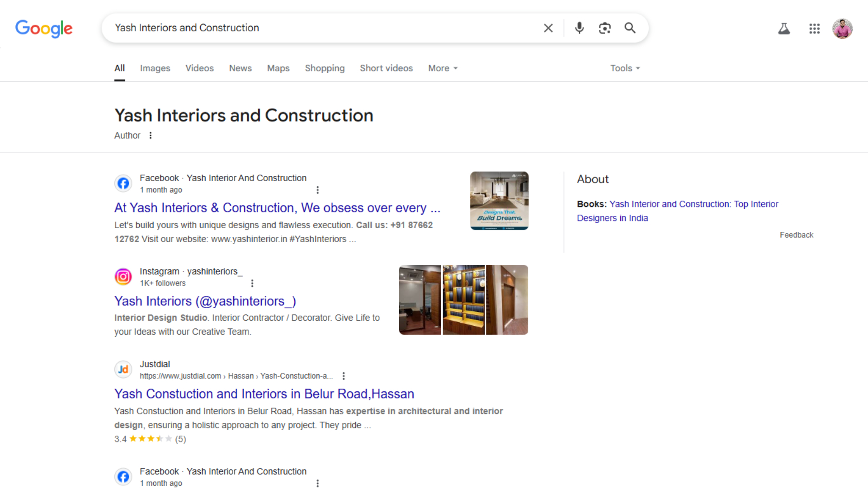Open the Google apps grid
Viewport: 868px width, 488px height.
pos(814,29)
